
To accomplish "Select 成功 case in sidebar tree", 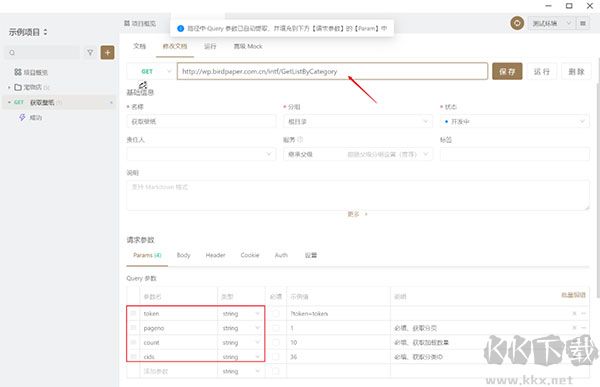I will tap(35, 118).
